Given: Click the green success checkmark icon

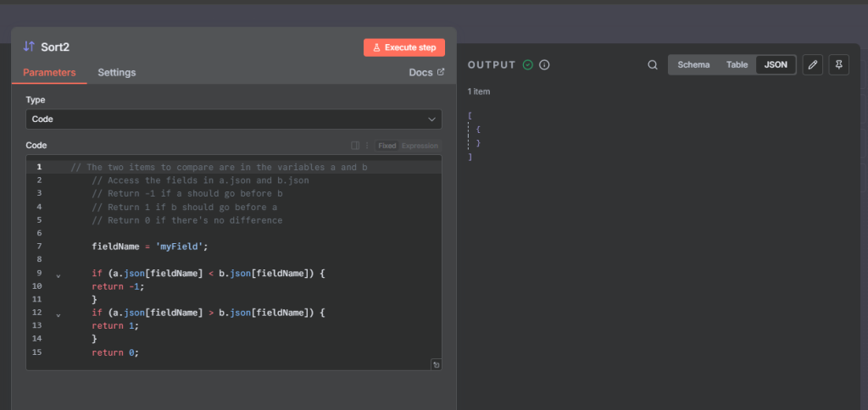Looking at the screenshot, I should [528, 65].
